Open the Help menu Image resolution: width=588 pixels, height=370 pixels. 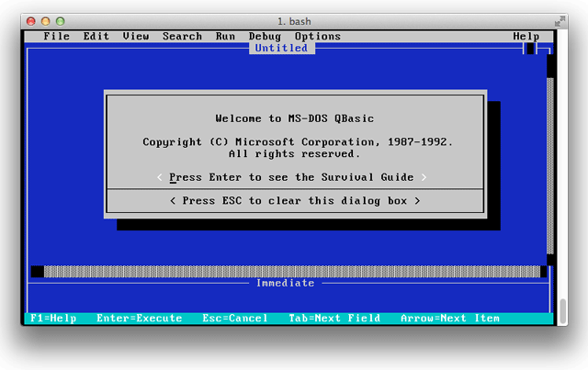point(526,37)
